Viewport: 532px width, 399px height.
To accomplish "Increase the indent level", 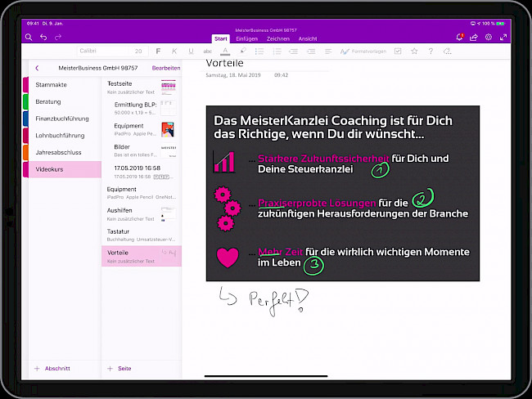I will pos(311,52).
